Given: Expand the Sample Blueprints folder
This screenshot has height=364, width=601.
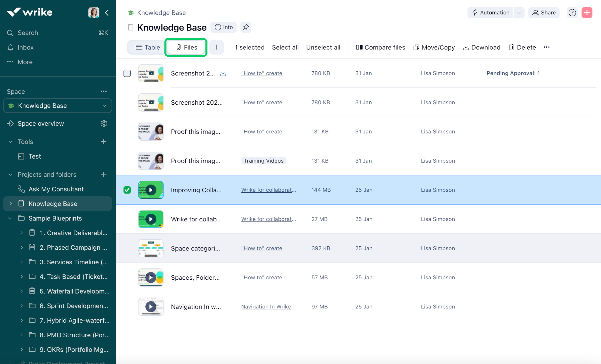Looking at the screenshot, I should click(x=10, y=218).
